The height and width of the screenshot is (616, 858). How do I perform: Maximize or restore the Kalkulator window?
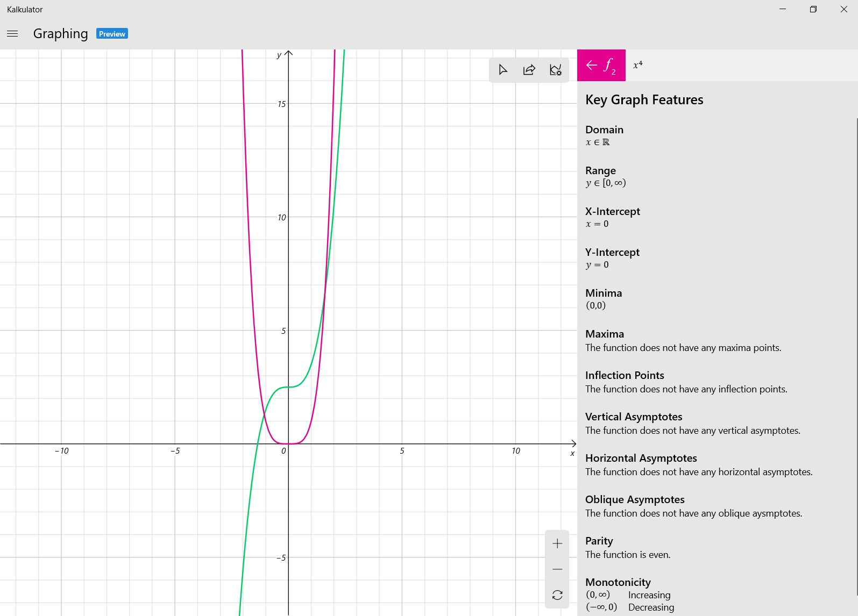[813, 9]
